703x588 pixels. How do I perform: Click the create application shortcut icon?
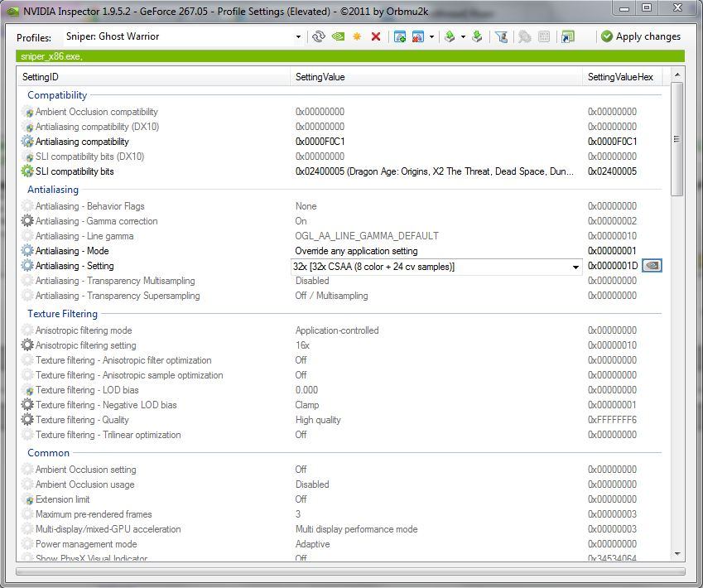[x=567, y=36]
